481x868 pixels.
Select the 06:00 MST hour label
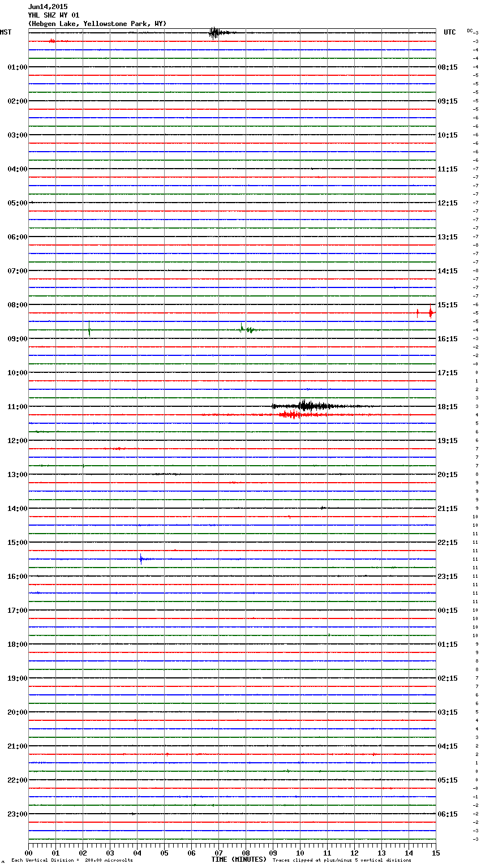(x=18, y=237)
